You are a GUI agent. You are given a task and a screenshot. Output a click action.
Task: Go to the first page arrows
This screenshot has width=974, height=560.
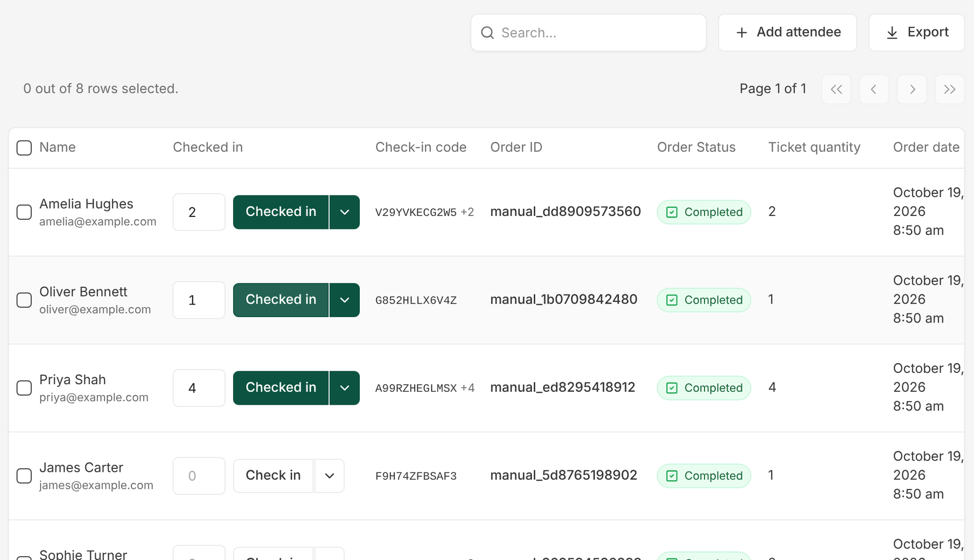click(x=836, y=89)
